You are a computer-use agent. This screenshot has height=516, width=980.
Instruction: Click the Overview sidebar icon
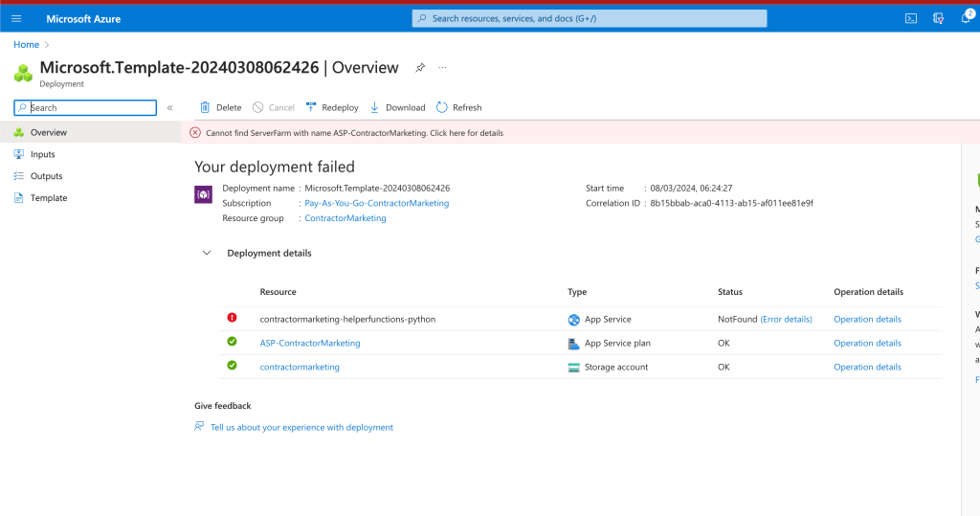point(19,133)
